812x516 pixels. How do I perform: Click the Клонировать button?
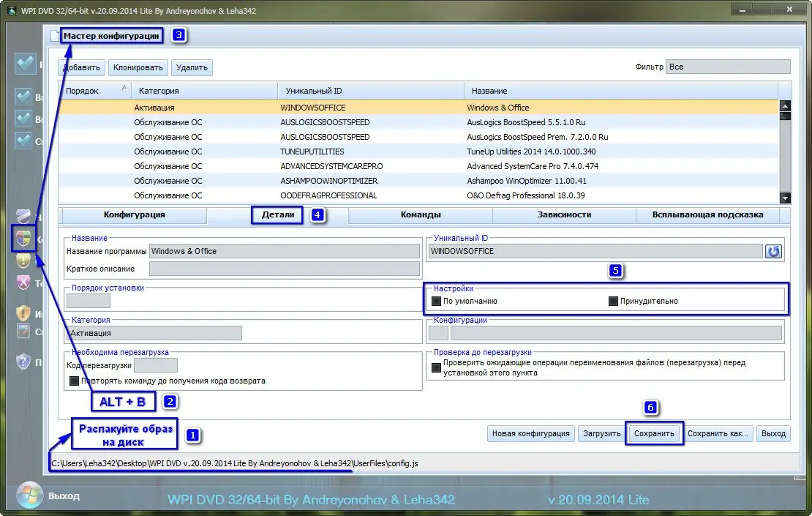click(x=138, y=67)
